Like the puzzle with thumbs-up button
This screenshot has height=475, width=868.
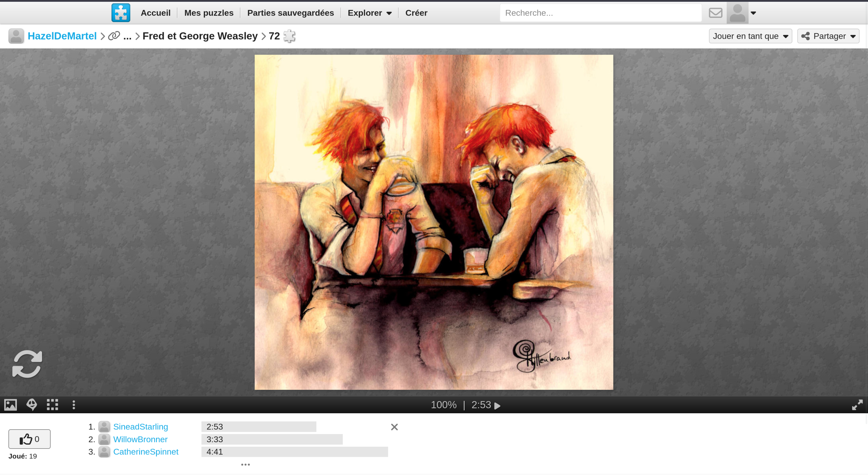click(x=29, y=439)
